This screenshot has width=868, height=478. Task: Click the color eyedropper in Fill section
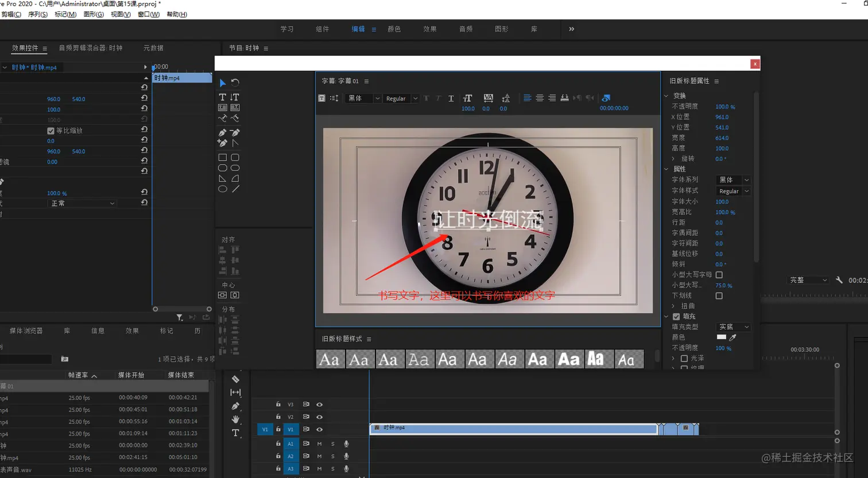pos(733,337)
